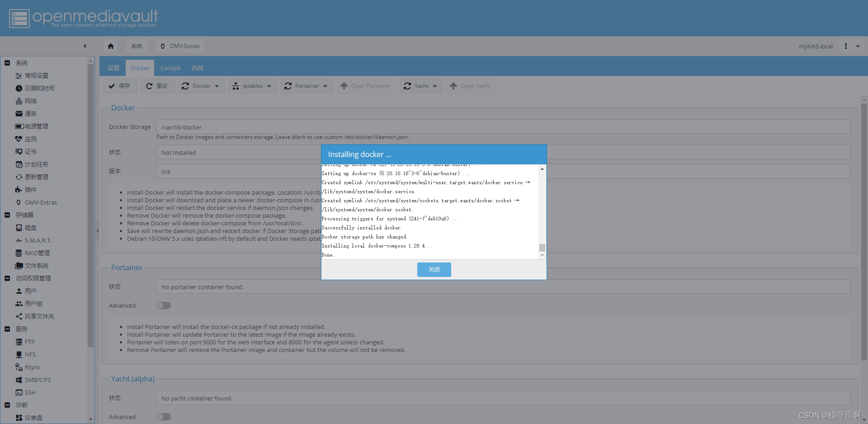Image resolution: width=868 pixels, height=424 pixels.
Task: Open the iptables dropdown menu
Action: pyautogui.click(x=252, y=86)
